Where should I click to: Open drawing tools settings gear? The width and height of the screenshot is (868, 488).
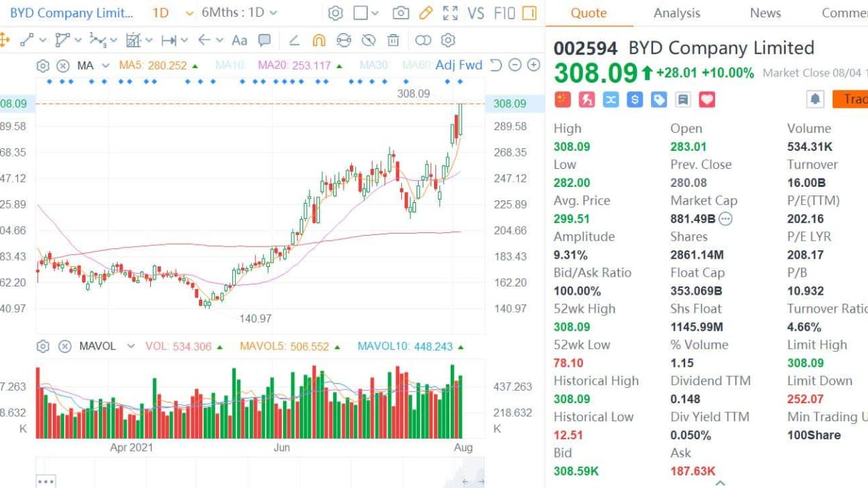click(x=448, y=40)
